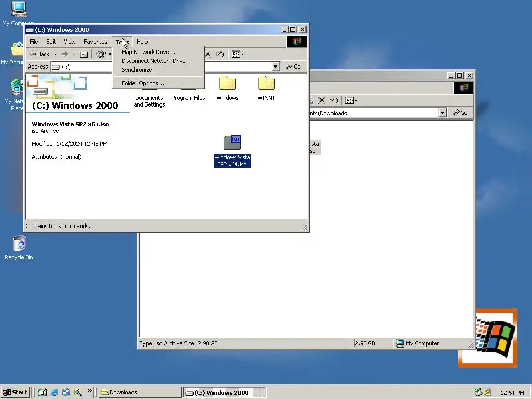This screenshot has height=399, width=532.
Task: Open the Favorites menu in the C: window
Action: pyautogui.click(x=96, y=42)
